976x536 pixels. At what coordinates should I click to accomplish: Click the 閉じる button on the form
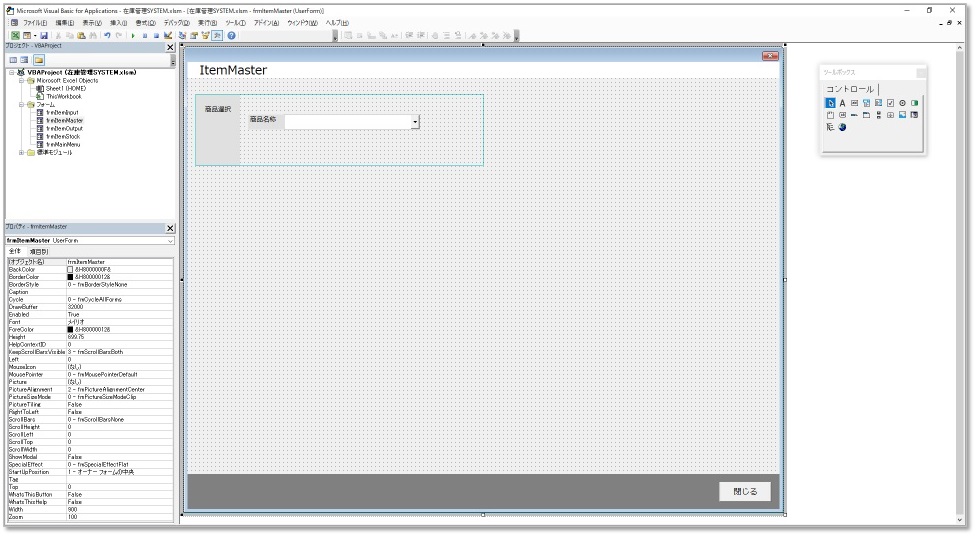[x=745, y=491]
